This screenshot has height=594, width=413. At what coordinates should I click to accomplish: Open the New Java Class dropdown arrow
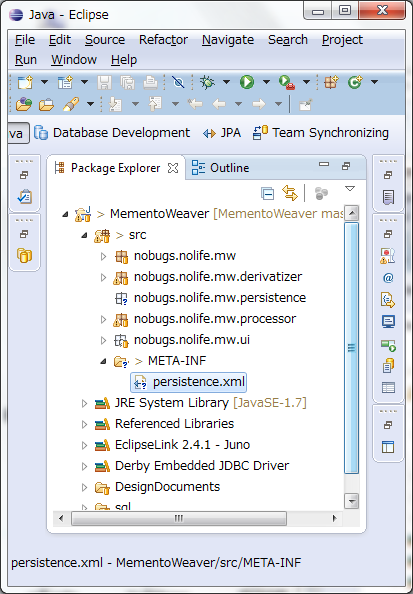pyautogui.click(x=374, y=82)
